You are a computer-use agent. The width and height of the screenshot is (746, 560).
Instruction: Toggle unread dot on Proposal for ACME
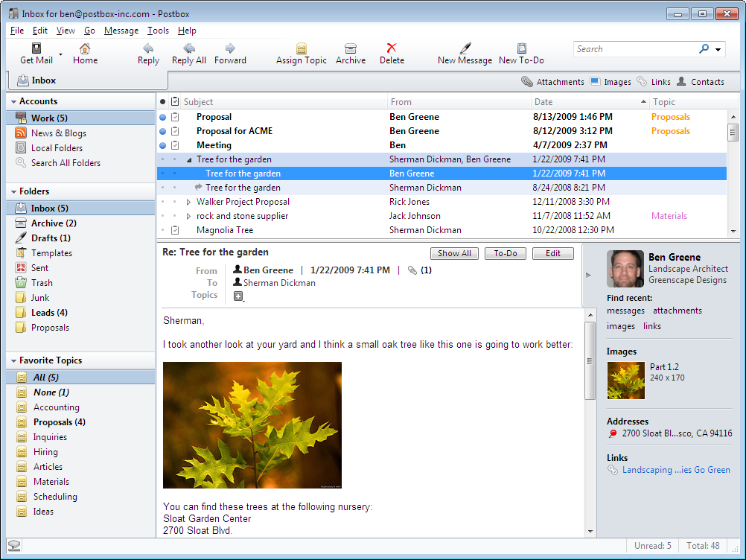(x=163, y=131)
